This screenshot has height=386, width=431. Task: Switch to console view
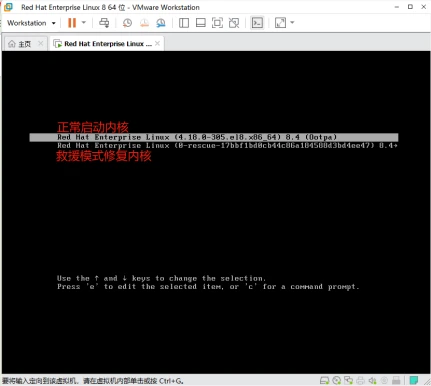(257, 23)
